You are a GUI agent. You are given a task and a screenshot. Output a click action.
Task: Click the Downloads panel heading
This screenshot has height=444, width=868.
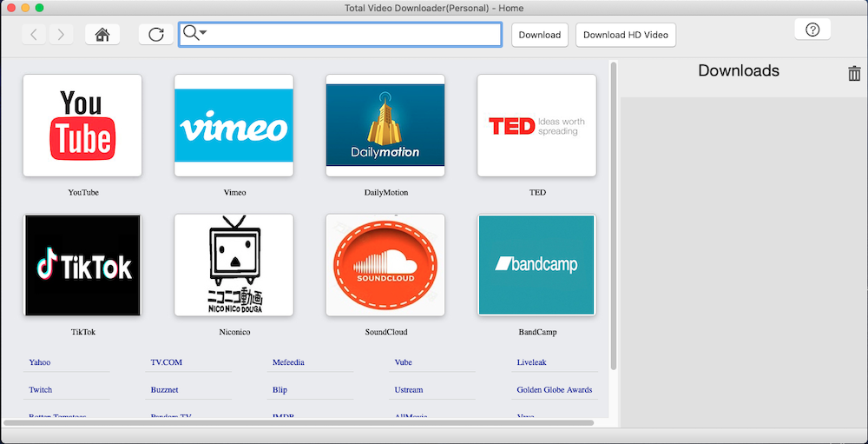point(739,70)
